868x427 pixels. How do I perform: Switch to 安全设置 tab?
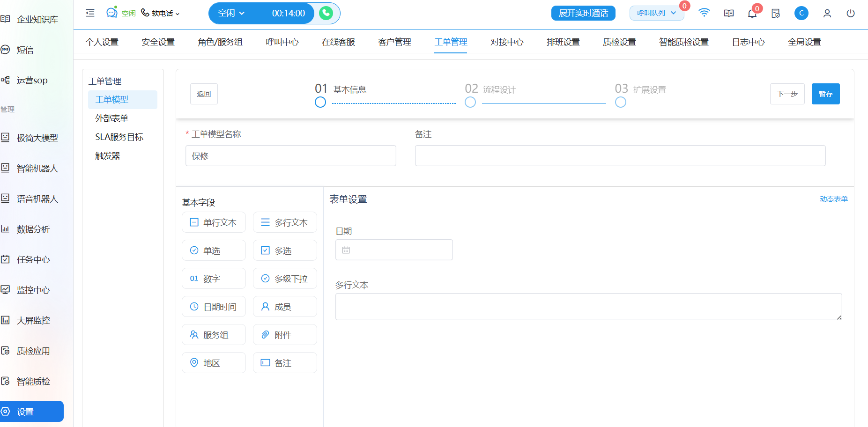[x=158, y=42]
